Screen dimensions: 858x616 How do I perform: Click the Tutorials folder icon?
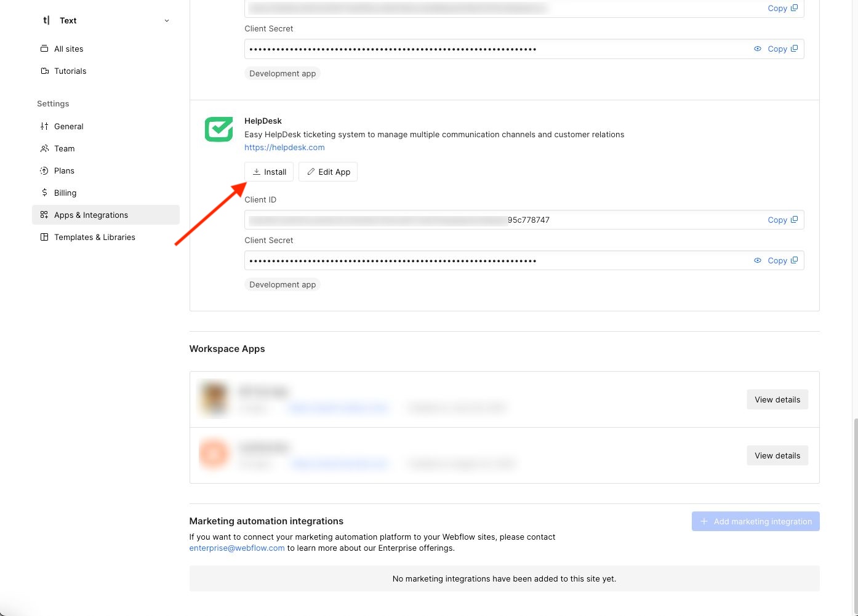[x=44, y=71]
